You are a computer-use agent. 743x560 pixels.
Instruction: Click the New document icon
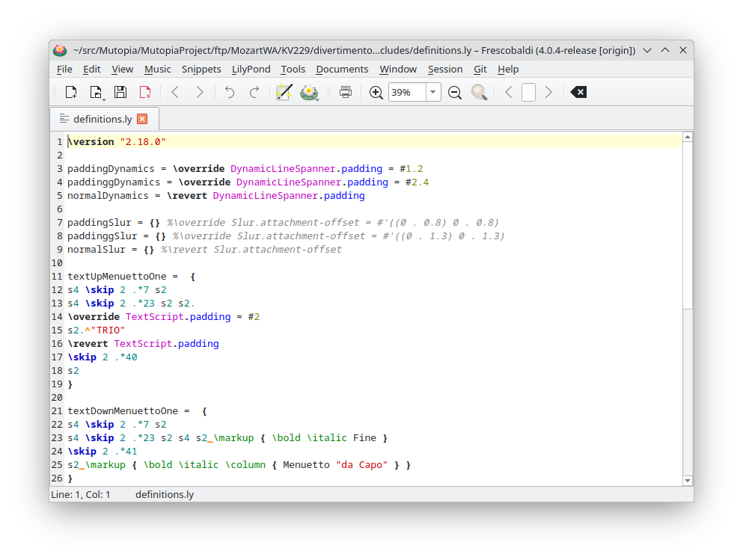click(71, 92)
